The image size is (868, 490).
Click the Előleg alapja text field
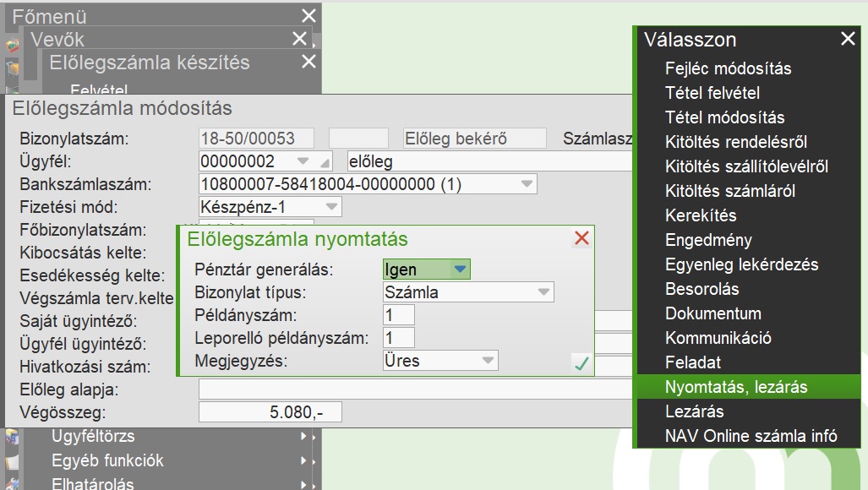click(414, 389)
